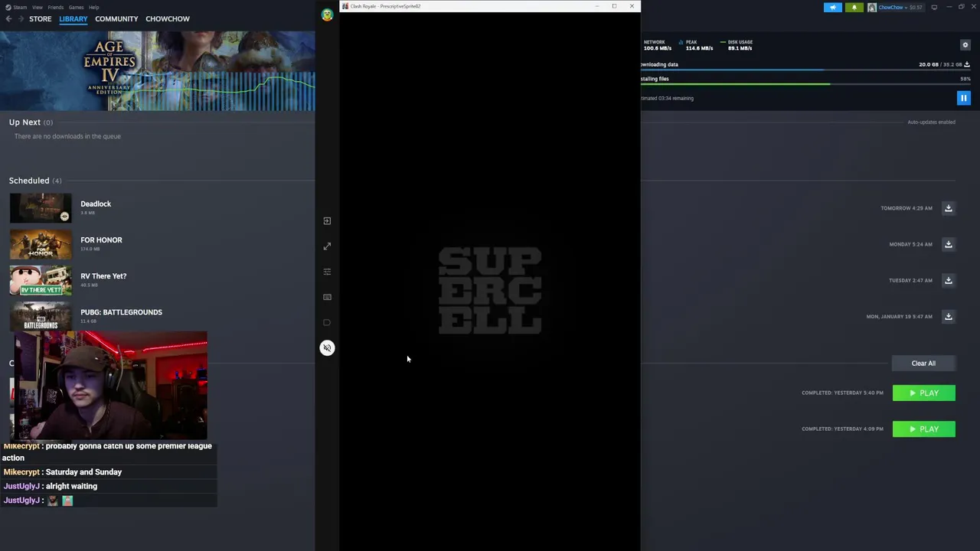Click the green avatar icon atop sidebar
980x551 pixels.
[x=327, y=15]
